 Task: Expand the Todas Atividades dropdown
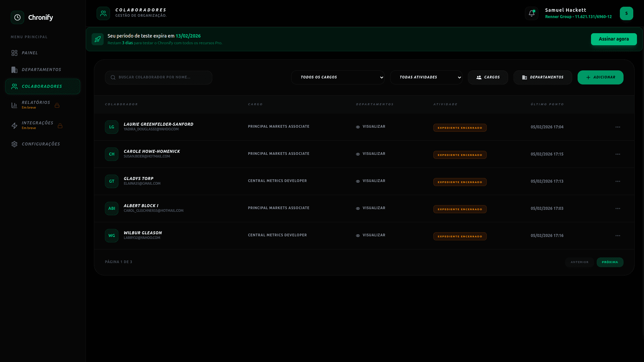(x=426, y=77)
